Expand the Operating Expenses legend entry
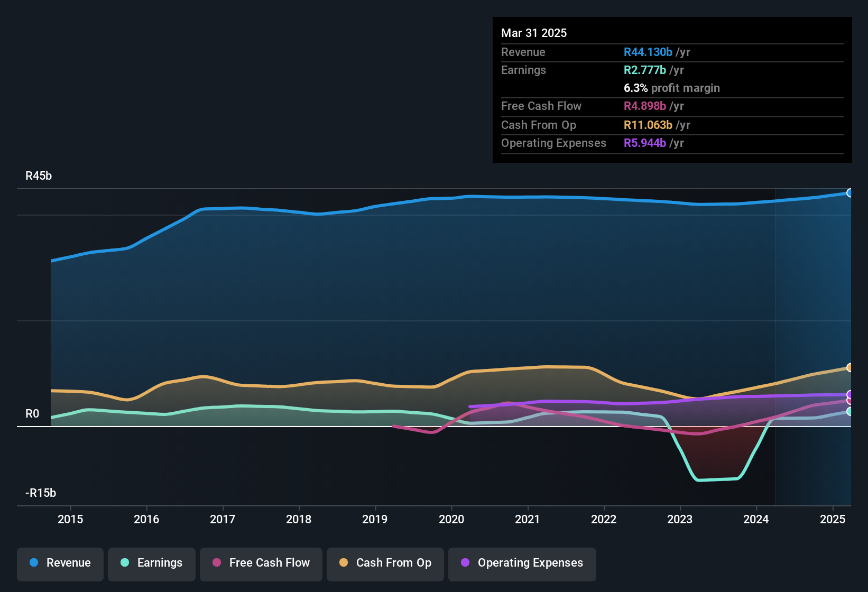 (x=522, y=563)
